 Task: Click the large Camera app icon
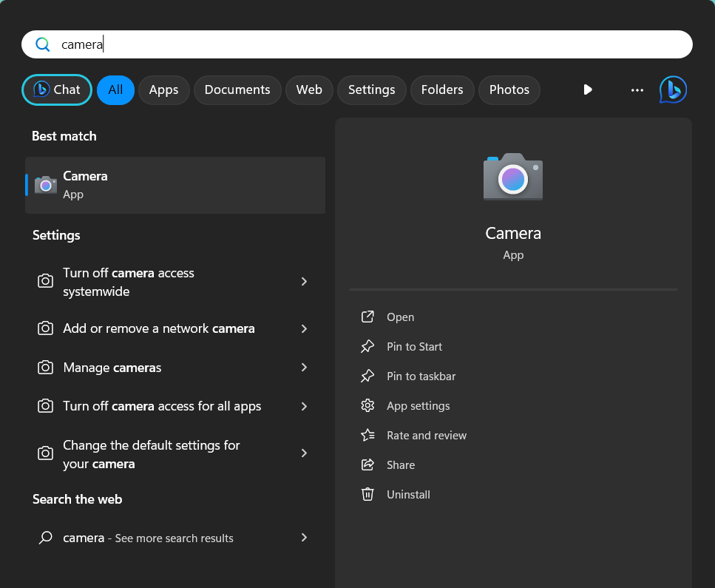pyautogui.click(x=513, y=177)
